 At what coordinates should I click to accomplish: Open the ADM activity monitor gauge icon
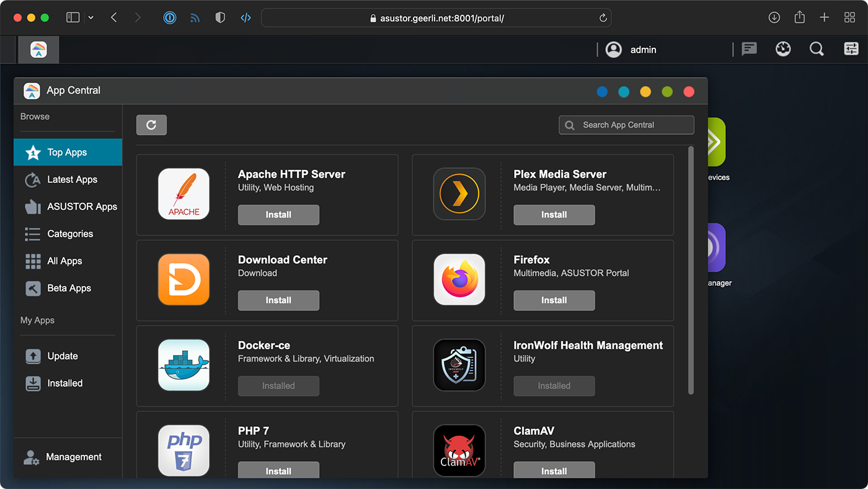[x=783, y=49]
